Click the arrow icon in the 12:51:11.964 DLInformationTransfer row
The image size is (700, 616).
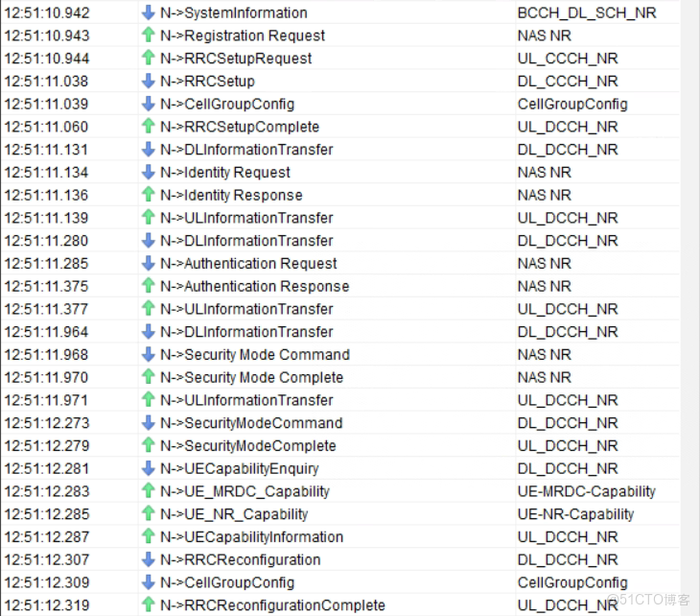point(149,331)
